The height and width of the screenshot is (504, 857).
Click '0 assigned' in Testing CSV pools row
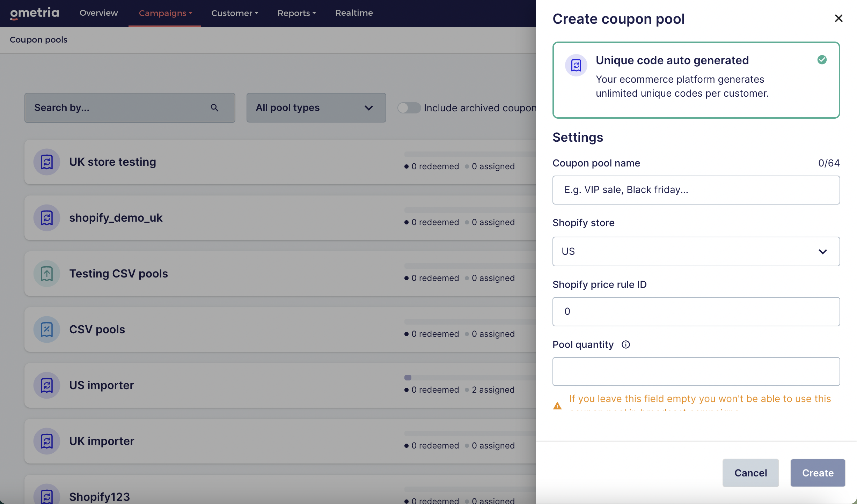[x=493, y=278]
